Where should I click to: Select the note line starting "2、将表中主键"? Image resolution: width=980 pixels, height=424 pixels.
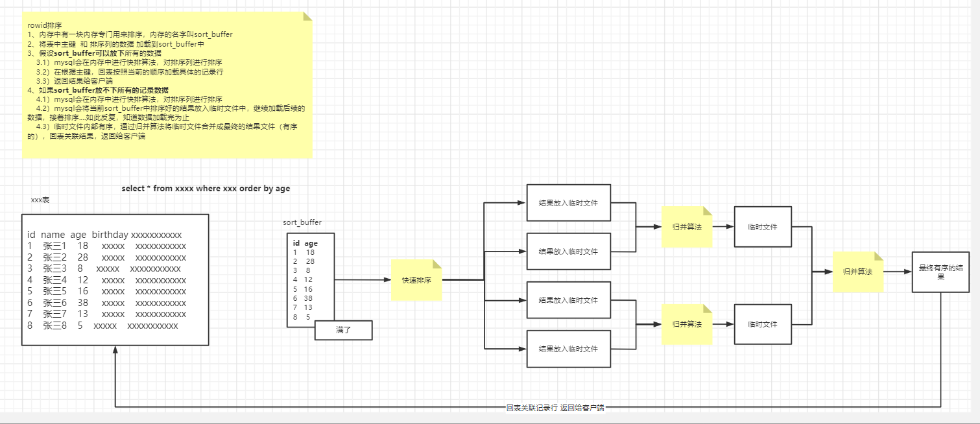click(x=116, y=44)
